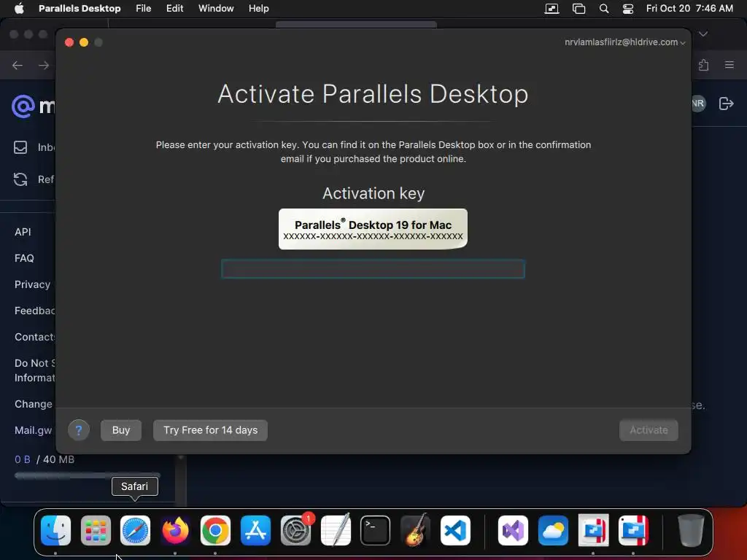Open the Parallels Desktop app menu
Screen dimensions: 747x560
pos(80,8)
